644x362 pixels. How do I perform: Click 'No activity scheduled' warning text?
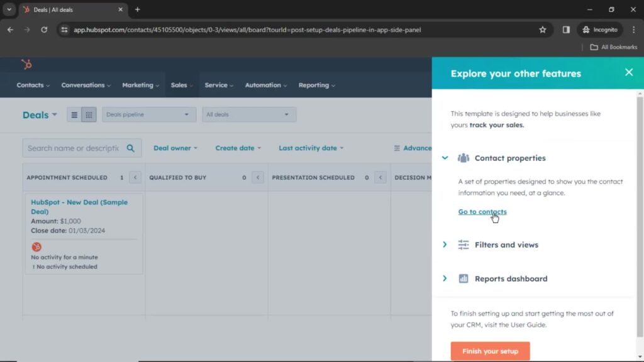coord(65,266)
